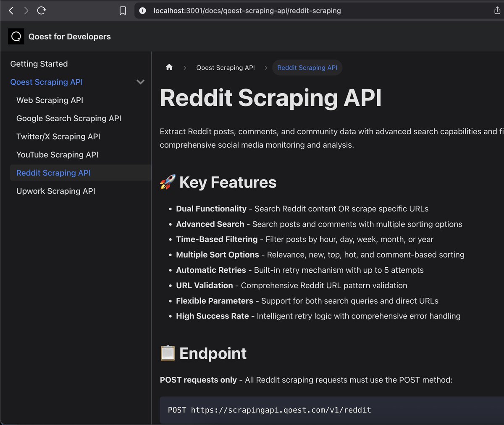Click Qoest Scraping API breadcrumb link

[x=226, y=68]
